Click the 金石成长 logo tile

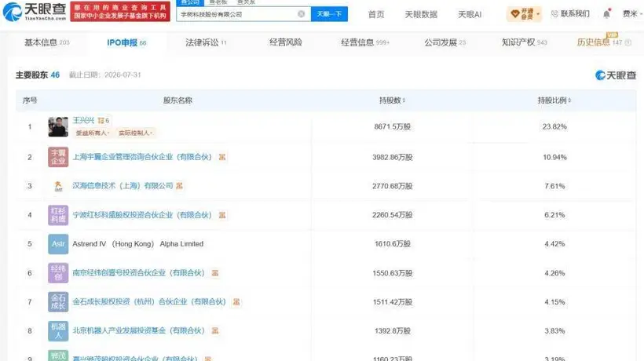click(x=58, y=302)
